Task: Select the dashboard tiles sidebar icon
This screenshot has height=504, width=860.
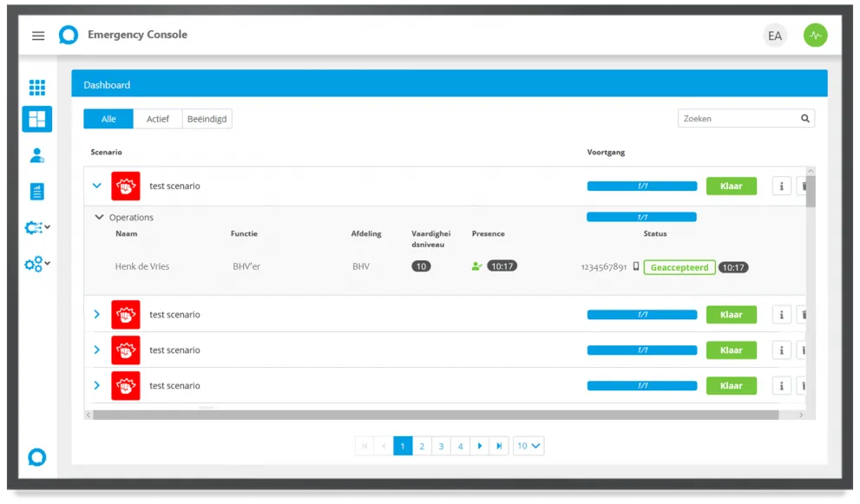Action: click(x=36, y=119)
